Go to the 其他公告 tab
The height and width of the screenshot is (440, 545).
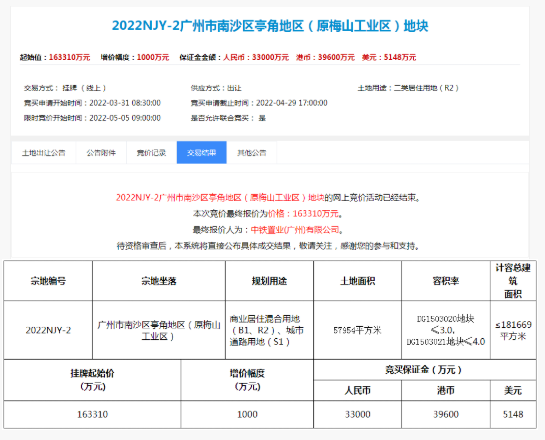click(252, 153)
